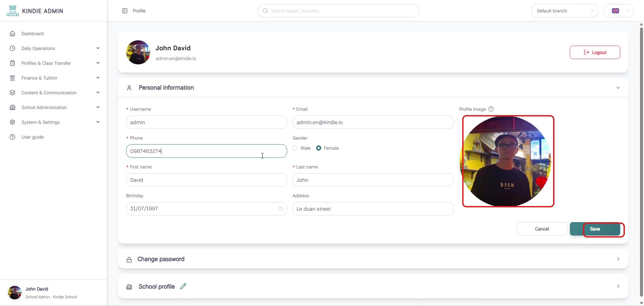The width and height of the screenshot is (644, 306).
Task: Expand the Profiles & Class Transfer chevron
Action: point(98,63)
